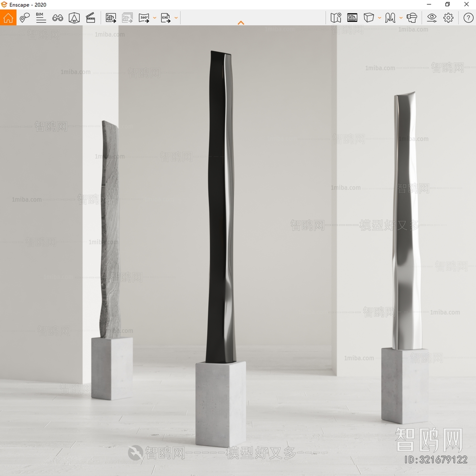Toggle the Safe Frame icon
Viewport: 476px width, 476px height.
[74, 18]
